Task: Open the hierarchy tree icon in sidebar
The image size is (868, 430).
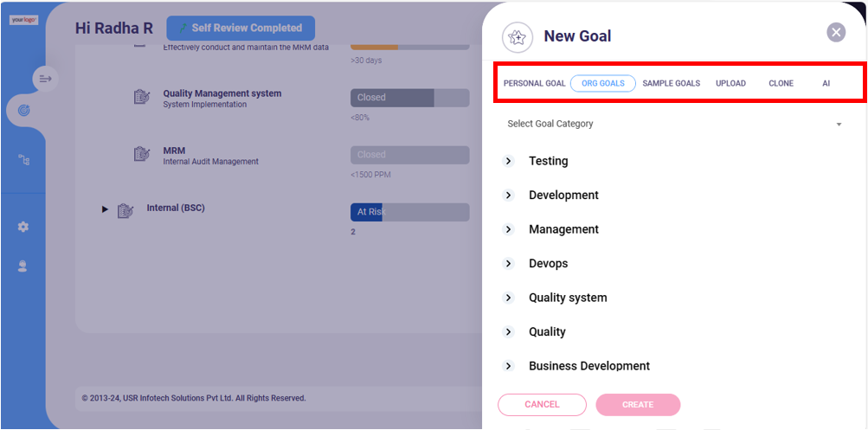Action: click(24, 160)
